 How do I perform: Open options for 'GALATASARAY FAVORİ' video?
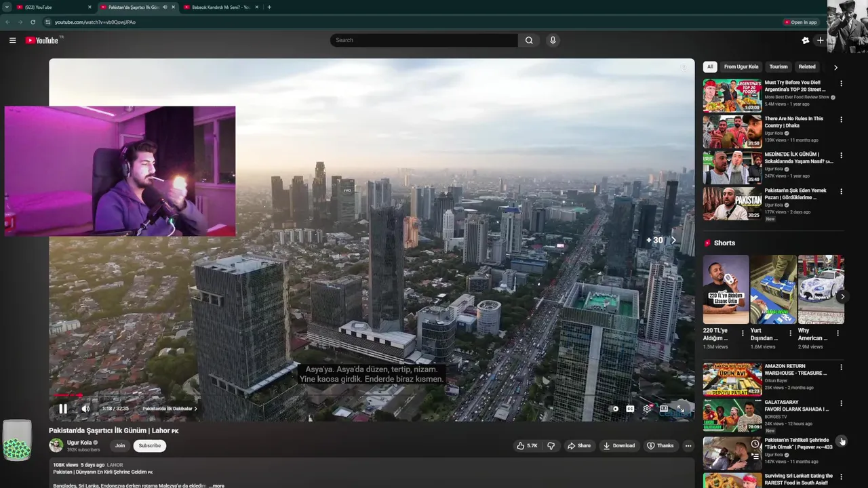click(x=841, y=403)
